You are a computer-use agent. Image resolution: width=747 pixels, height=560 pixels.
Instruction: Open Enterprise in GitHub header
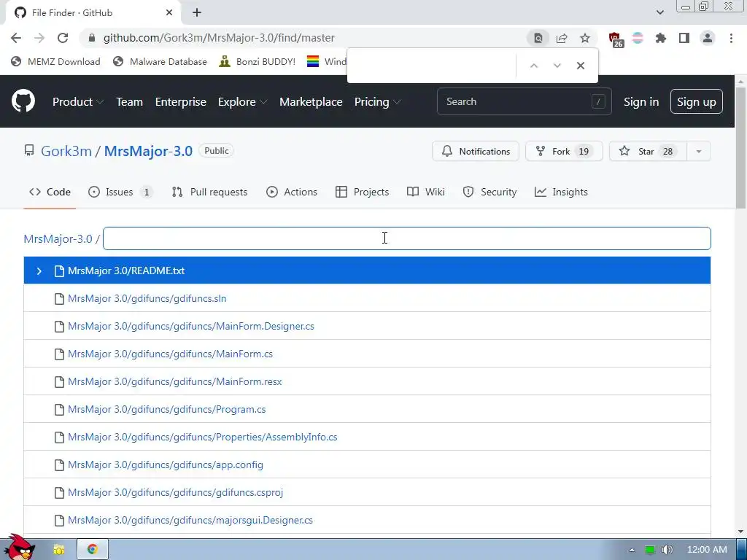click(181, 102)
